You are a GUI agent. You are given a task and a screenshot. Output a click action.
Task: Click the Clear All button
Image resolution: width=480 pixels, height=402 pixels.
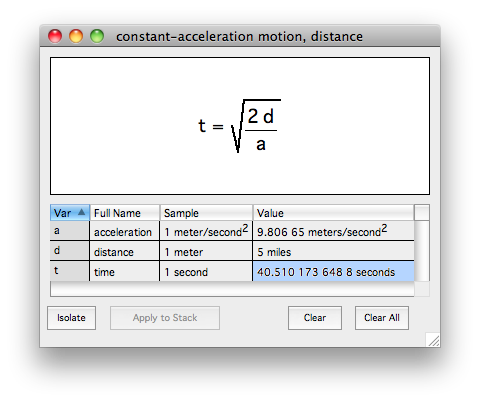tap(382, 318)
